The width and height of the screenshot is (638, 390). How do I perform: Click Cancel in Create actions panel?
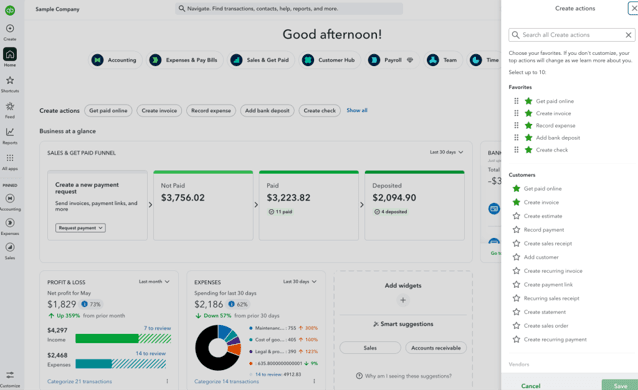coord(531,386)
